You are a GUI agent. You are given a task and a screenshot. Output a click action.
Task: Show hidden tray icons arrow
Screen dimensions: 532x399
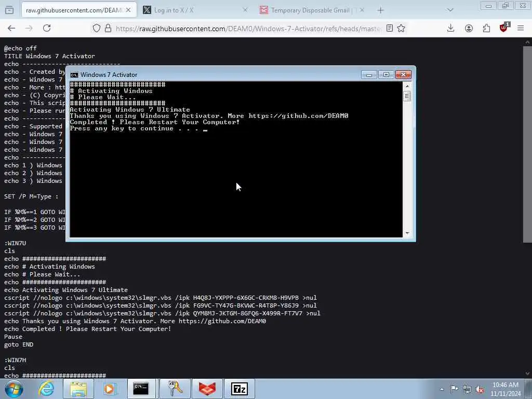tap(442, 389)
